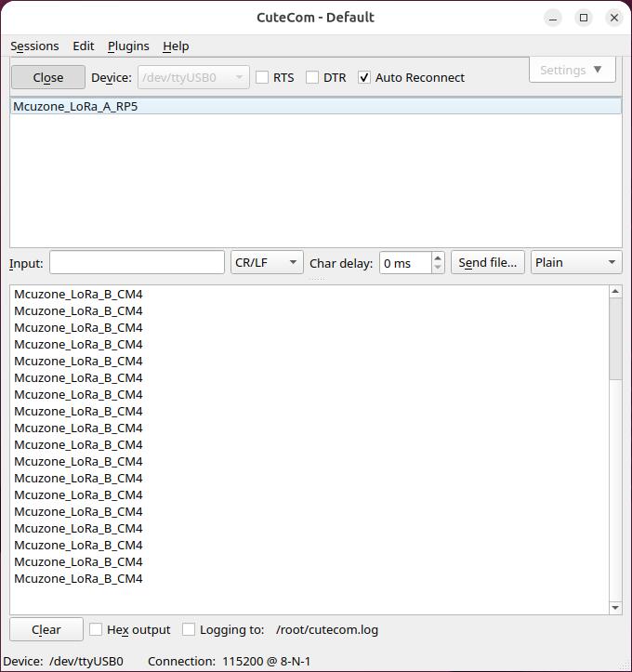Open the Plain protocol dropdown
Screen dimensions: 632x672
tap(576, 263)
